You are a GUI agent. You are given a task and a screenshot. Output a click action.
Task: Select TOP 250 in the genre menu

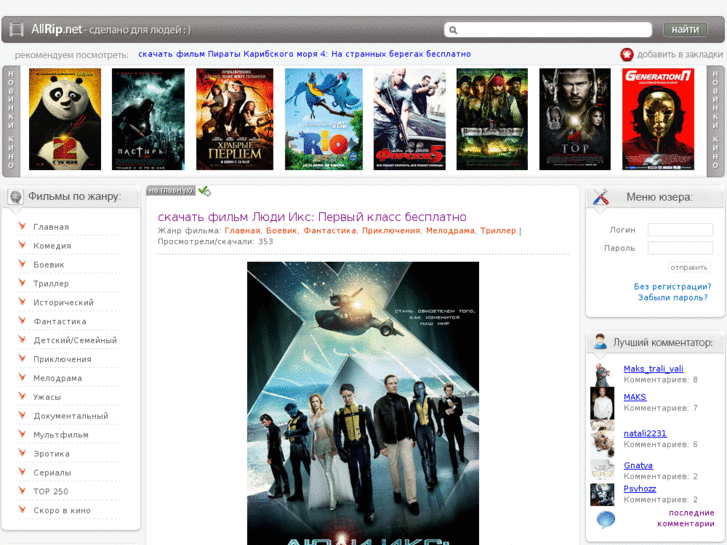(51, 492)
